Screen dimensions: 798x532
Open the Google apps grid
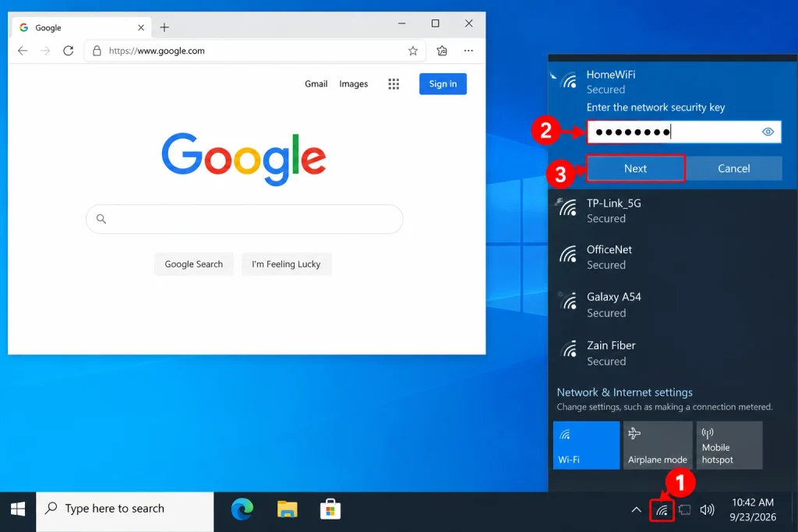click(394, 84)
